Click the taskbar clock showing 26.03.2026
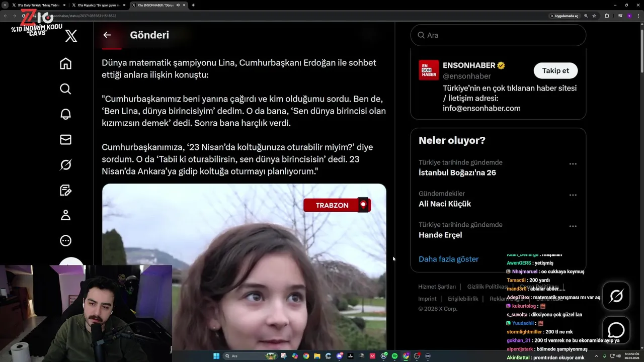 [x=631, y=356]
